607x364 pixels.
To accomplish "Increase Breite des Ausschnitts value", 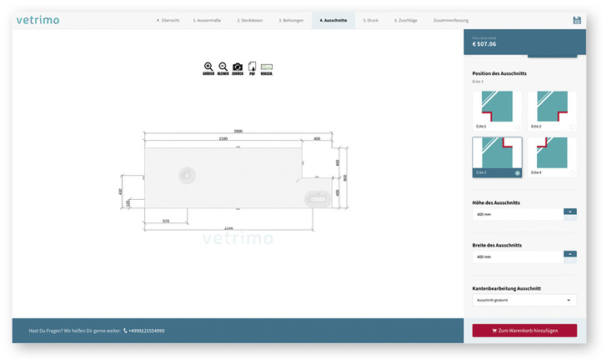I will [570, 253].
